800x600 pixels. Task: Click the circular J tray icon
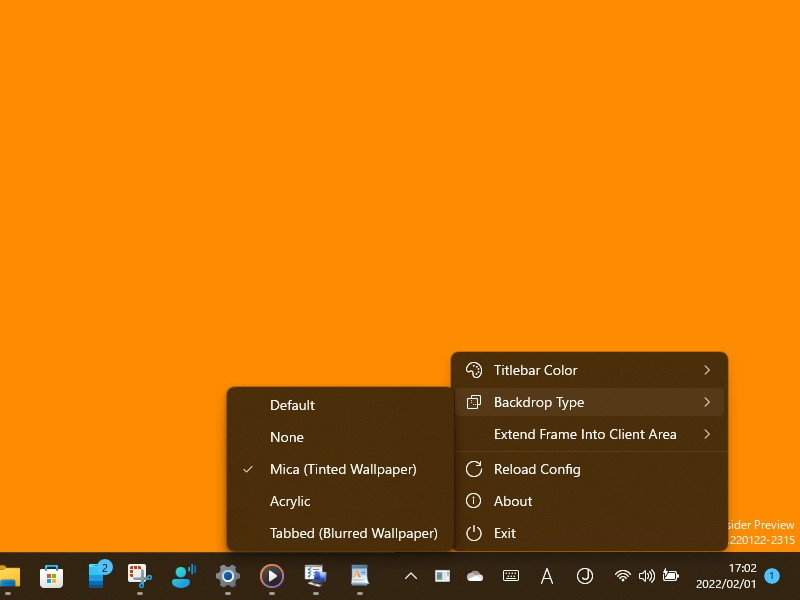coord(585,576)
